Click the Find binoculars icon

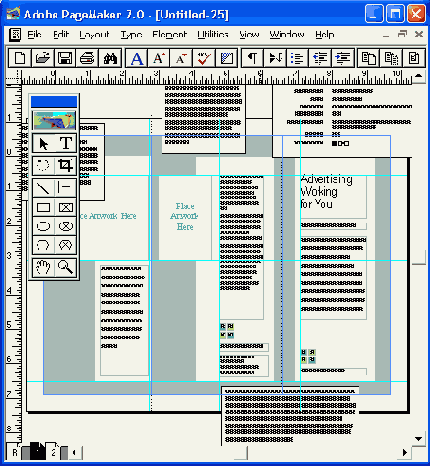[x=110, y=58]
